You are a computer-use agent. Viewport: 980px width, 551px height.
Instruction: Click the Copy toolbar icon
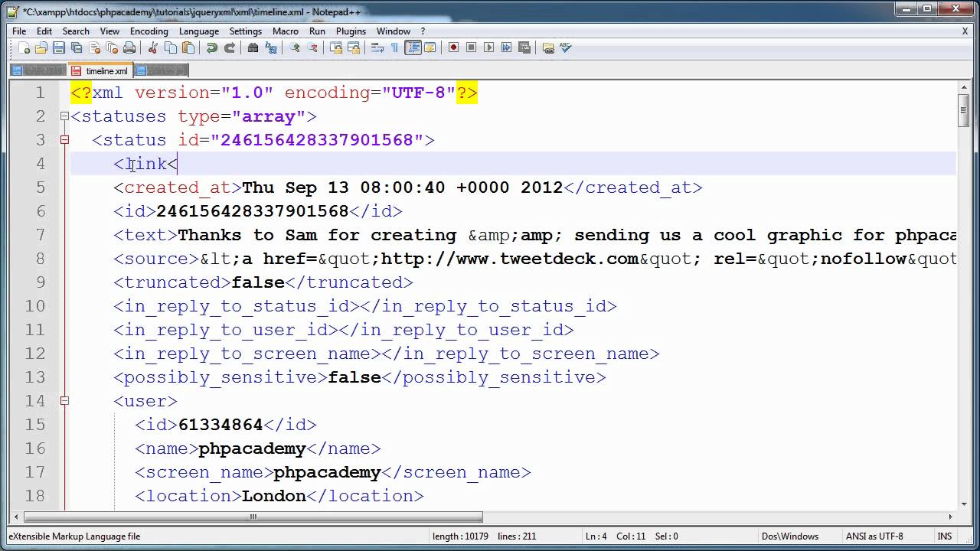[x=171, y=47]
